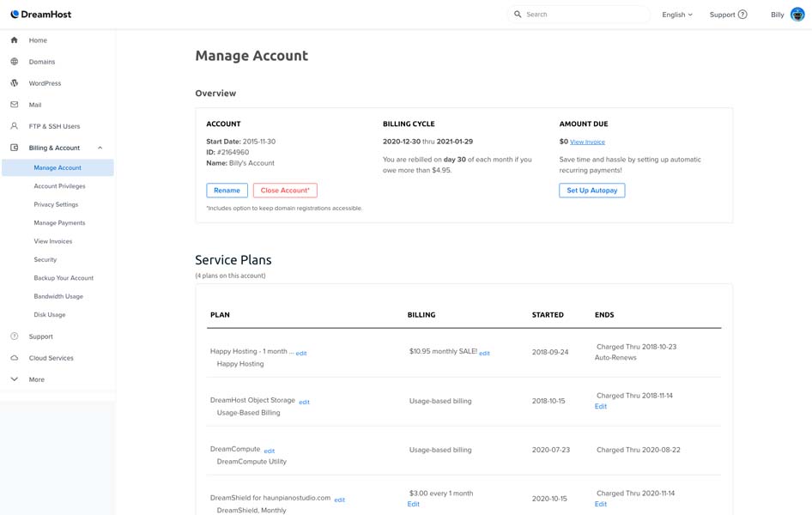Edit the $10.95 monthly billing
Screen dimensions: 812x515
(x=484, y=353)
